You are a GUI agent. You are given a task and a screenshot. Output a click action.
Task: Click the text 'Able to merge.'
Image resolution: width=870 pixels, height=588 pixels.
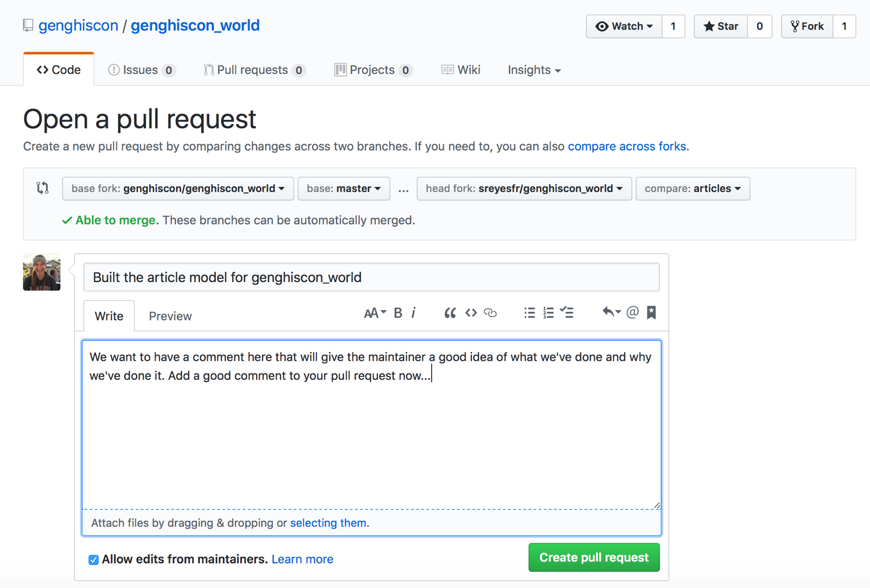[x=117, y=220]
